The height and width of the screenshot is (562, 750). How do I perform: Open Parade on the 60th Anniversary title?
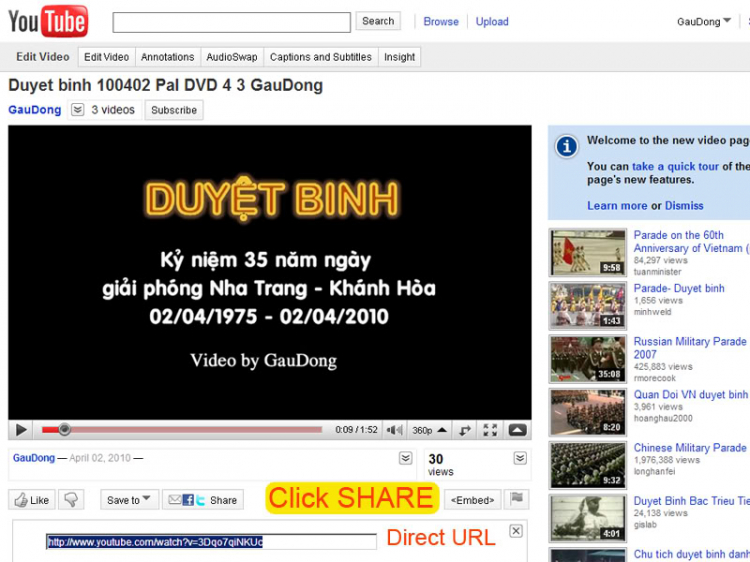691,242
